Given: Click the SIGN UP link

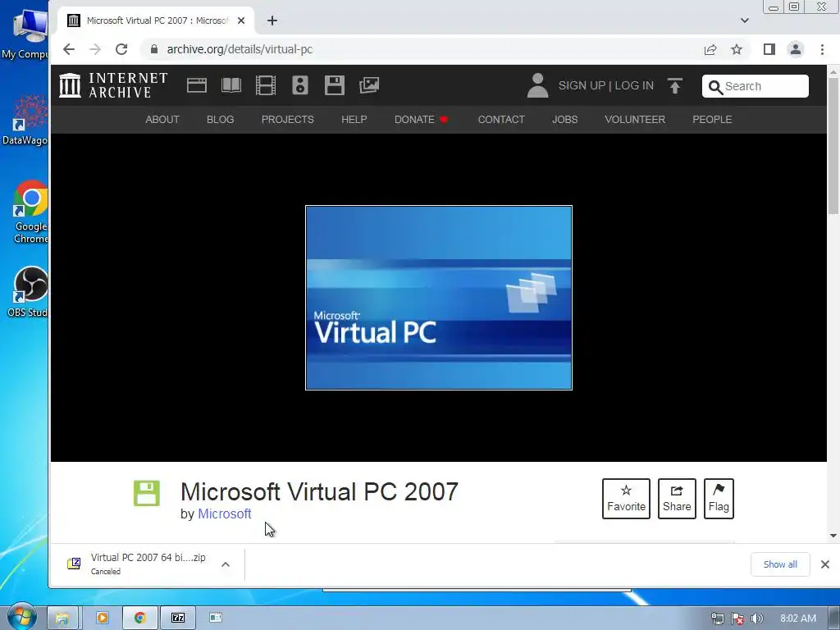Looking at the screenshot, I should point(582,85).
